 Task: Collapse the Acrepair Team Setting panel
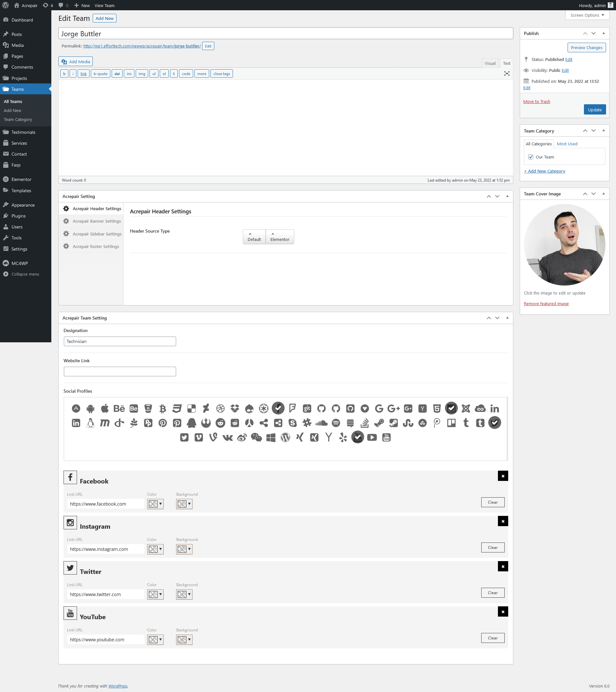(507, 318)
